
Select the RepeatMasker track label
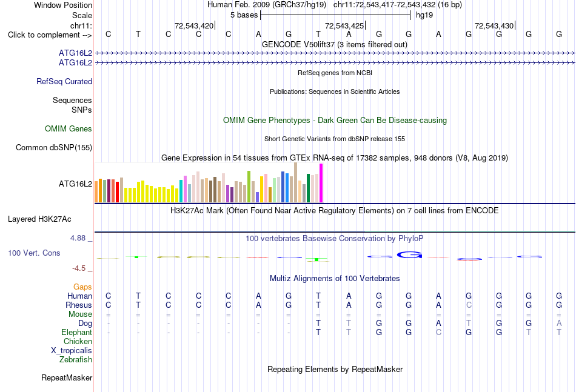(x=67, y=377)
